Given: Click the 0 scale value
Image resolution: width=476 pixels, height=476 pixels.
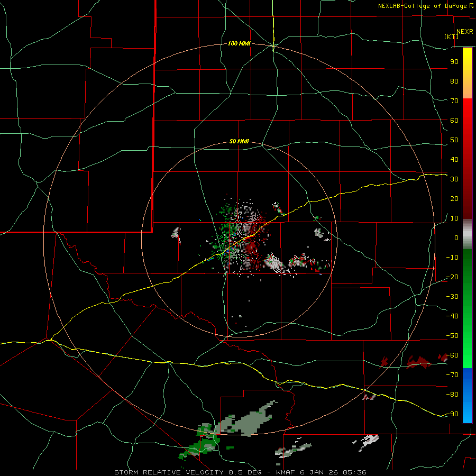Looking at the screenshot, I should click(456, 238).
